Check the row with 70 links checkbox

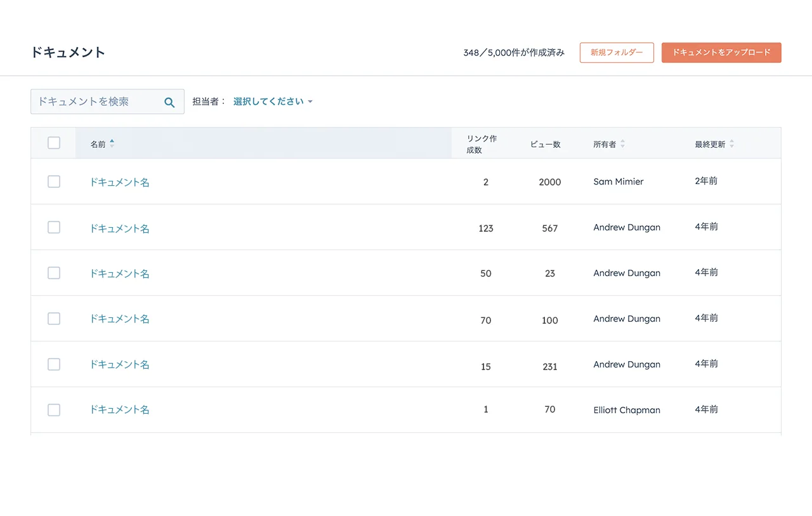click(54, 319)
